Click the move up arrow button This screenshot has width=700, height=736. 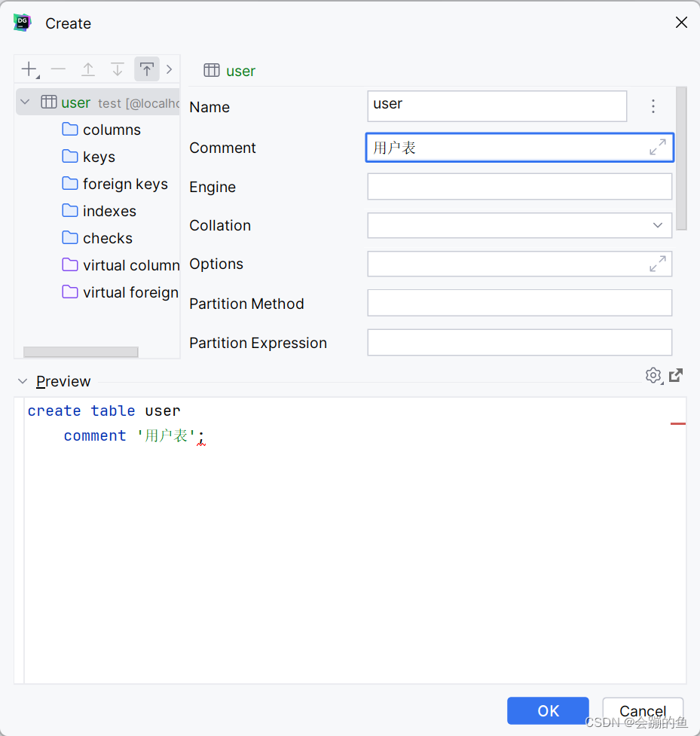pos(88,69)
